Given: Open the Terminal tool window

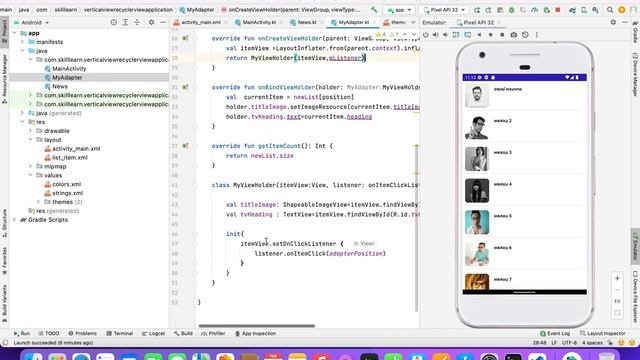Looking at the screenshot, I should tap(120, 333).
